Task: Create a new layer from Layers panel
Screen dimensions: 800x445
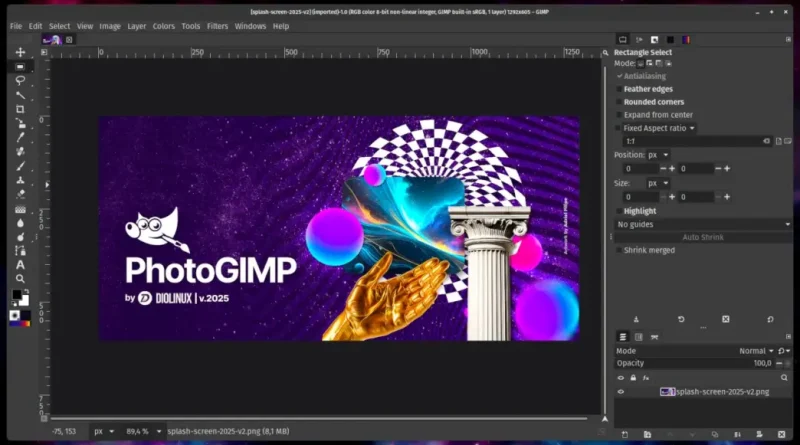Action: coord(623,434)
